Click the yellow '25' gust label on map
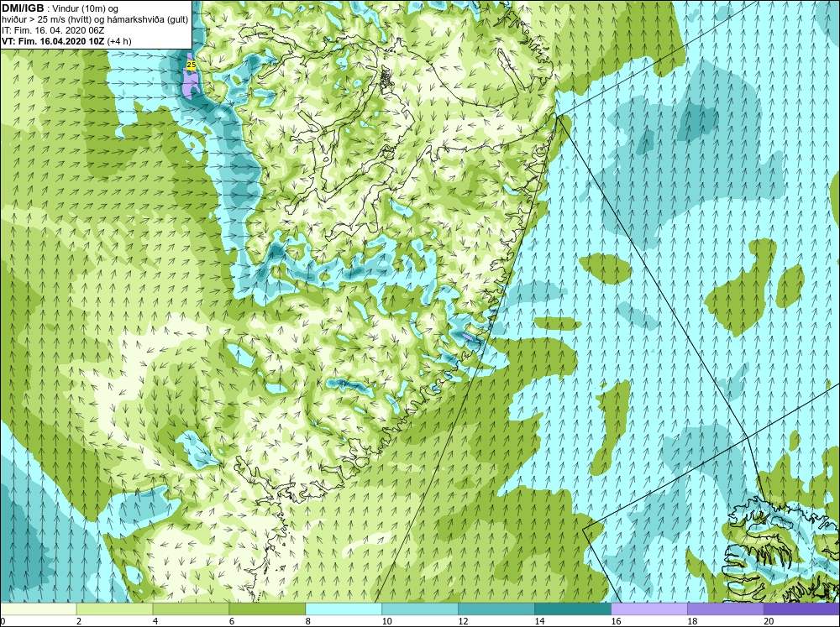The image size is (840, 627). 191,65
